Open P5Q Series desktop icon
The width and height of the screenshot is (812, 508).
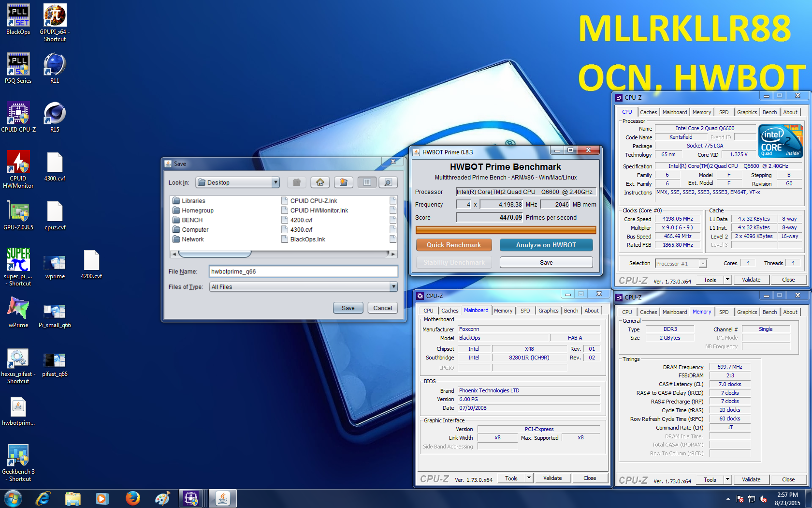18,68
